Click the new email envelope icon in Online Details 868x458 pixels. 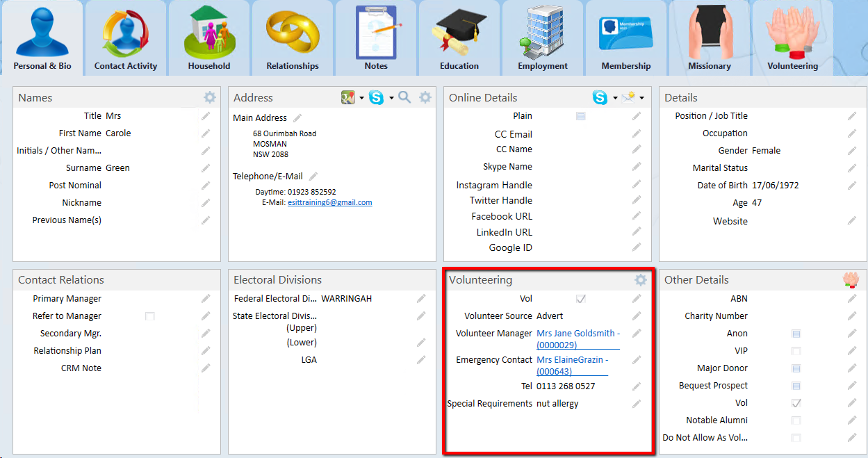(x=628, y=98)
